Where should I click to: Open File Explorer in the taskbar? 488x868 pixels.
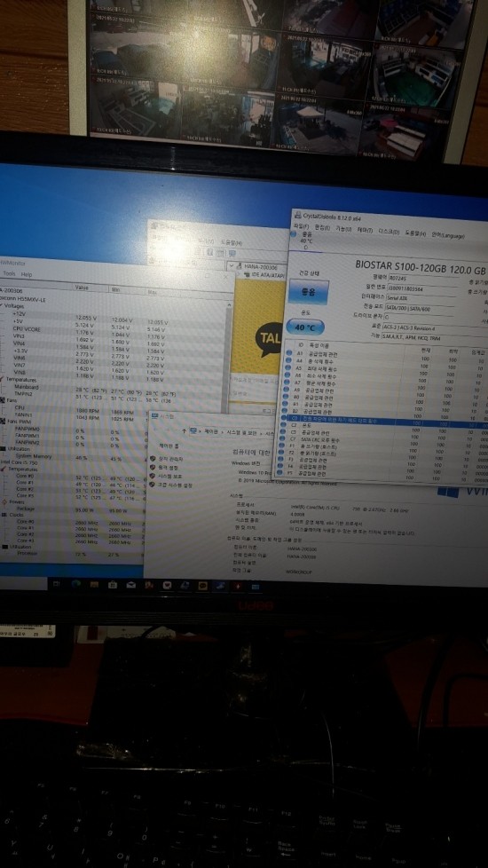coord(93,585)
